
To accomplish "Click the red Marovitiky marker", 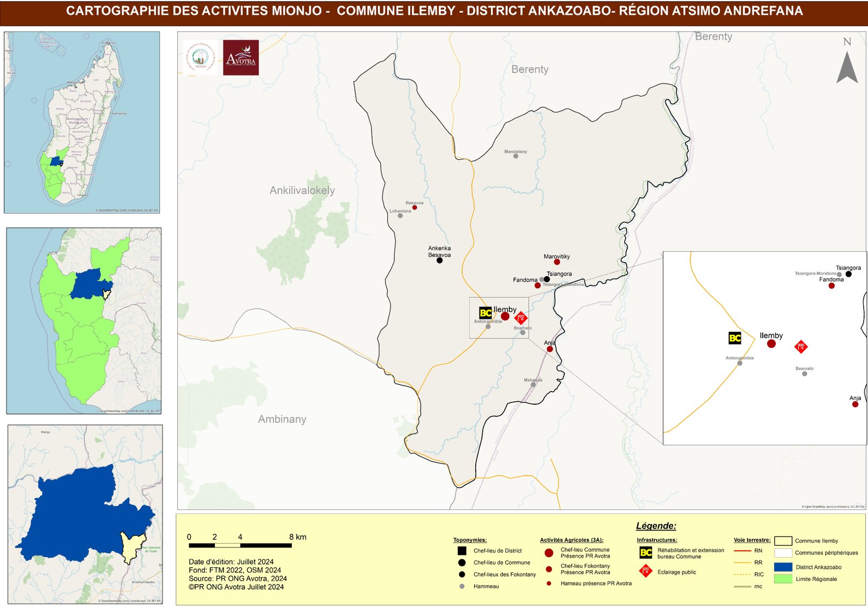I will coord(557,262).
